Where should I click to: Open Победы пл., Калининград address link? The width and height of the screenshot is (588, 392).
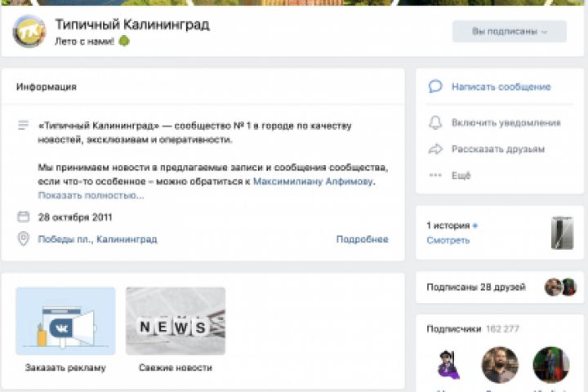coord(97,239)
